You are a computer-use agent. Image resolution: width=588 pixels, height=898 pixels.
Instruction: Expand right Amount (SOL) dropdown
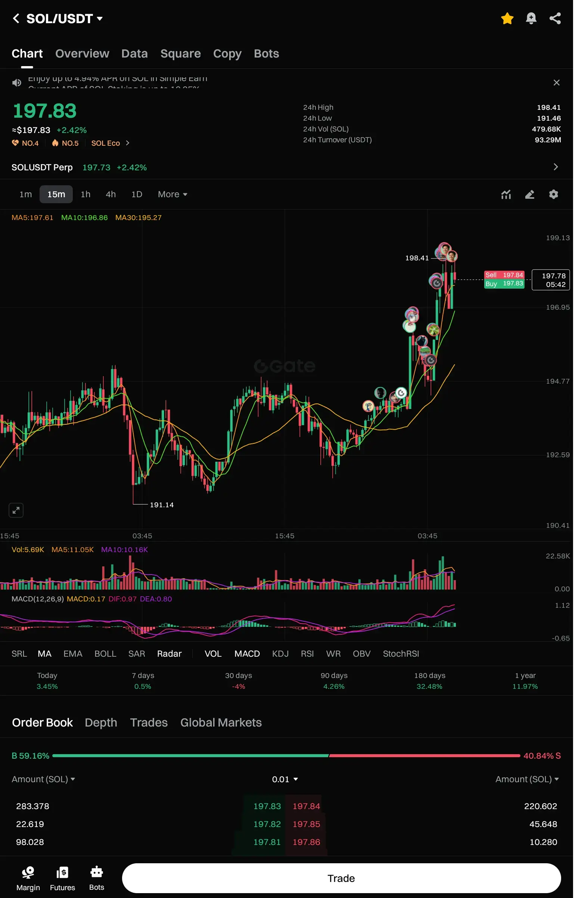click(527, 779)
